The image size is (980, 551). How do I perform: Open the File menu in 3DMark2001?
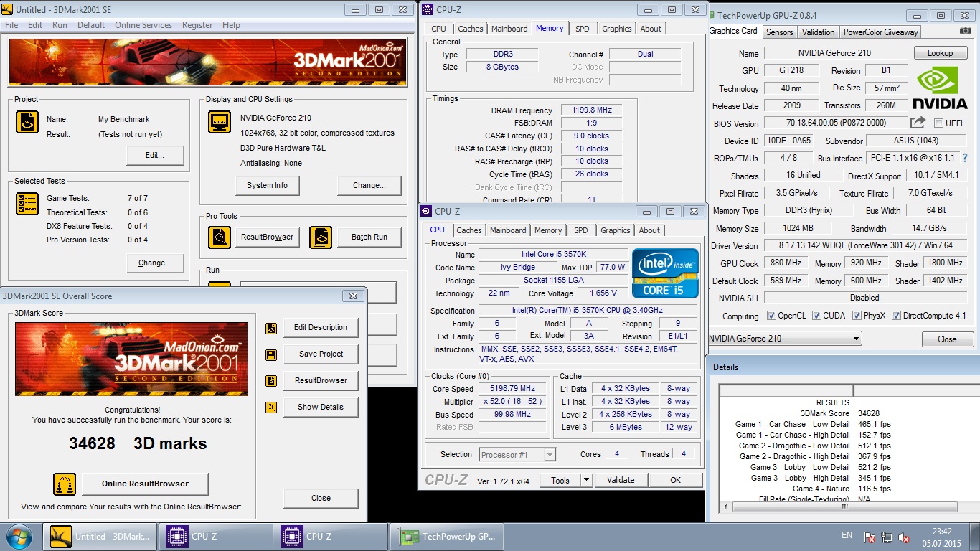click(11, 24)
